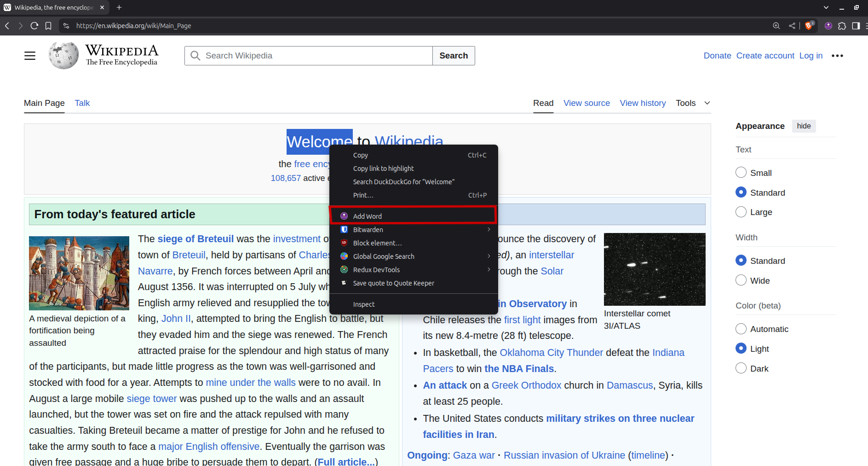Screen dimensions: 868x466
Task: Open the Extensions puzzle-piece icon
Action: coord(842,26)
